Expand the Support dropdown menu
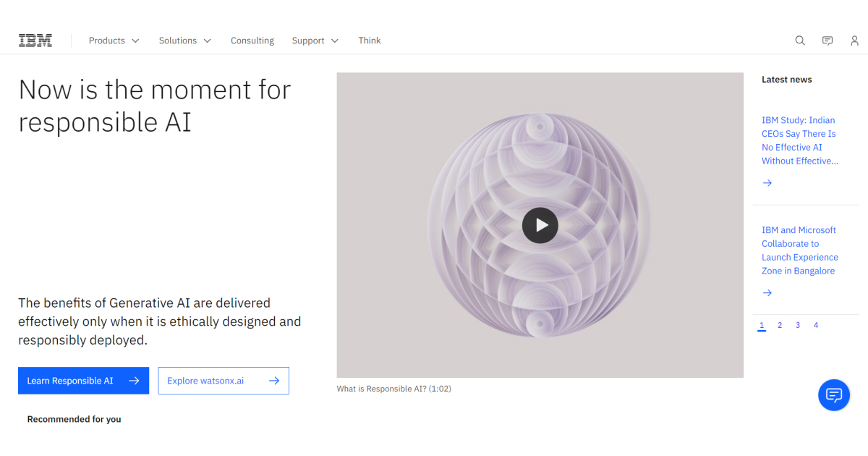Image resolution: width=868 pixels, height=456 pixels. point(315,41)
